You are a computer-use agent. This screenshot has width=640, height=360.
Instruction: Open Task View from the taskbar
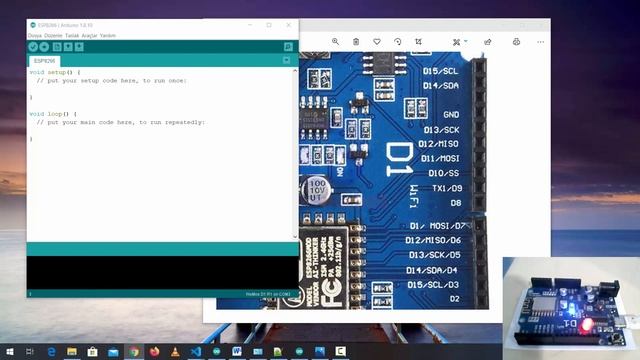coord(30,351)
